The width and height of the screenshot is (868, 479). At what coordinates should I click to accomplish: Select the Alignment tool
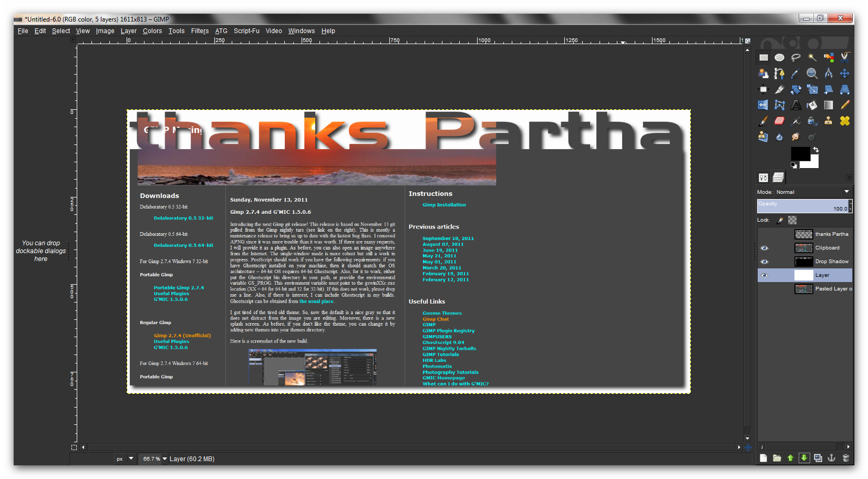(x=763, y=89)
